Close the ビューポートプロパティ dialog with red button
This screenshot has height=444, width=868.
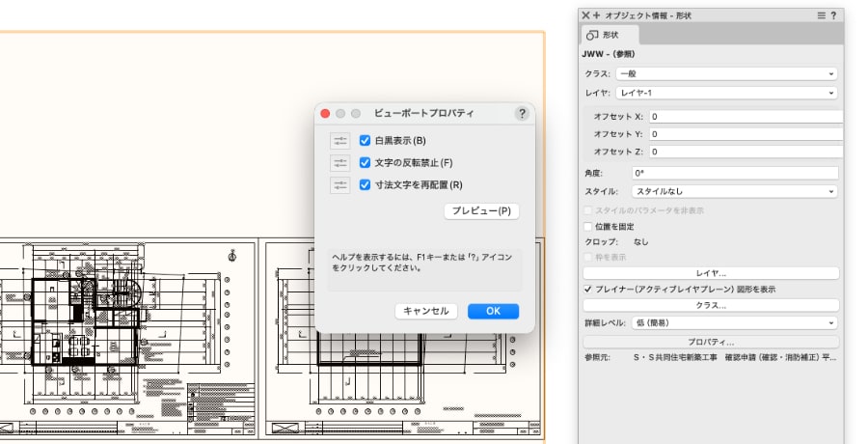pyautogui.click(x=326, y=114)
